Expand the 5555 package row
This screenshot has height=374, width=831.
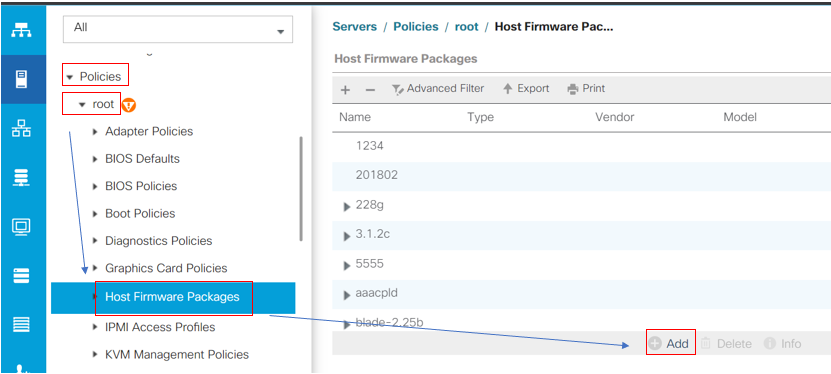pyautogui.click(x=347, y=265)
